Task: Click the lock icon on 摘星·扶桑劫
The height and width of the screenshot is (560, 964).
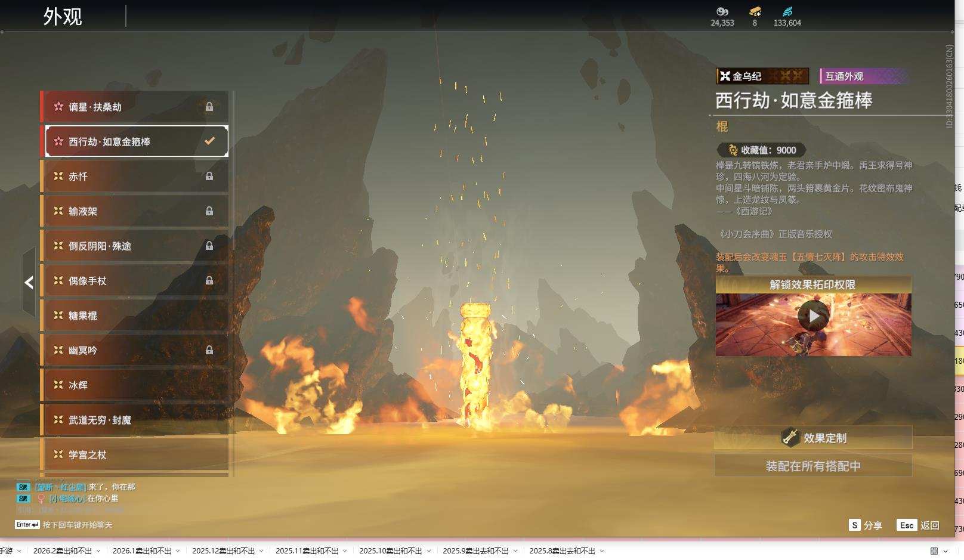Action: [x=209, y=107]
